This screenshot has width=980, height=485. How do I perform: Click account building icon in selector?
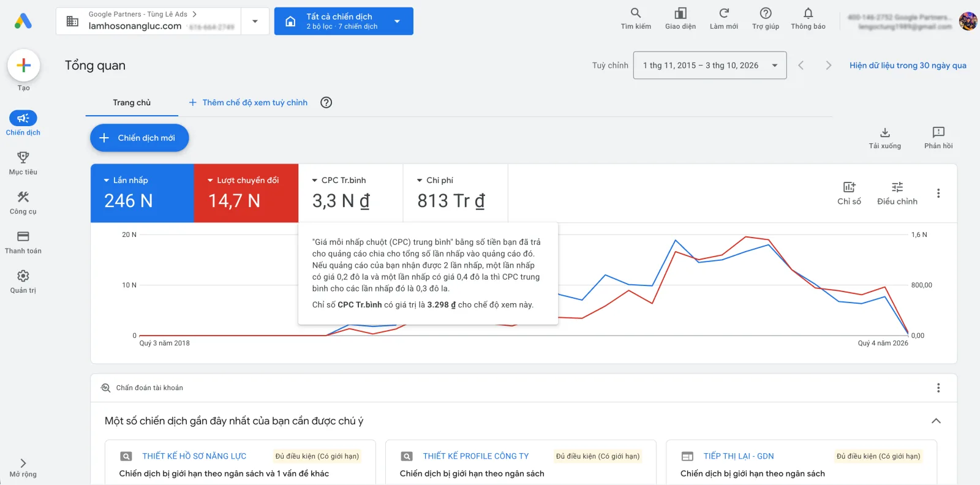point(72,21)
